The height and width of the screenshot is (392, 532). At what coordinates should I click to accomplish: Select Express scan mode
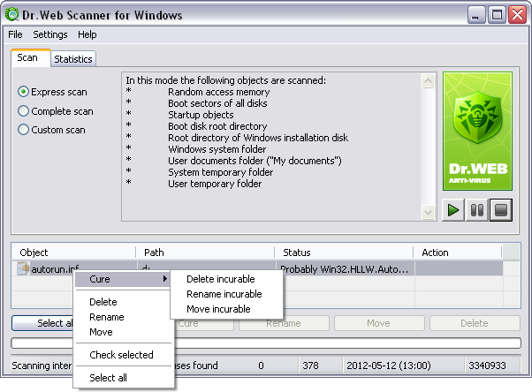click(52, 92)
